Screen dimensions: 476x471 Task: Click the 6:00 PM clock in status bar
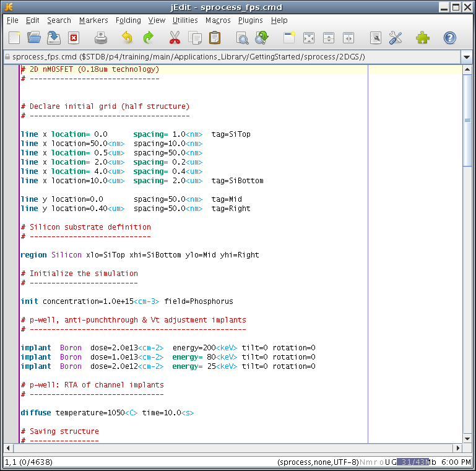[x=456, y=462]
